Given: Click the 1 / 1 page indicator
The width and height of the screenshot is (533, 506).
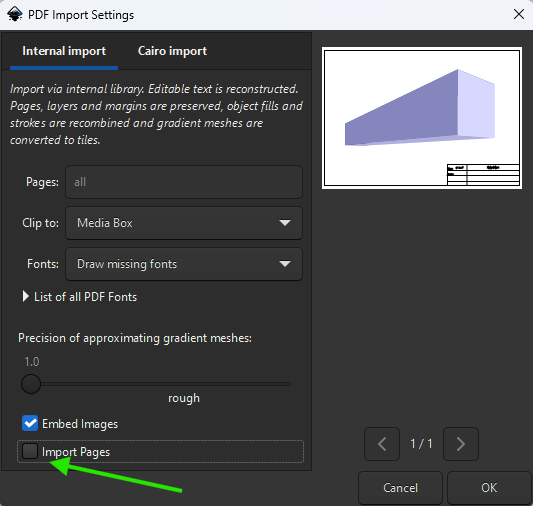Looking at the screenshot, I should point(421,444).
